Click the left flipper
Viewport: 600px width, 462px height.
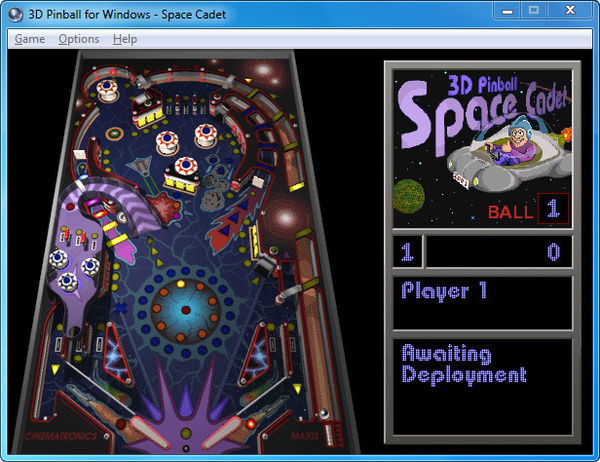coord(148,432)
